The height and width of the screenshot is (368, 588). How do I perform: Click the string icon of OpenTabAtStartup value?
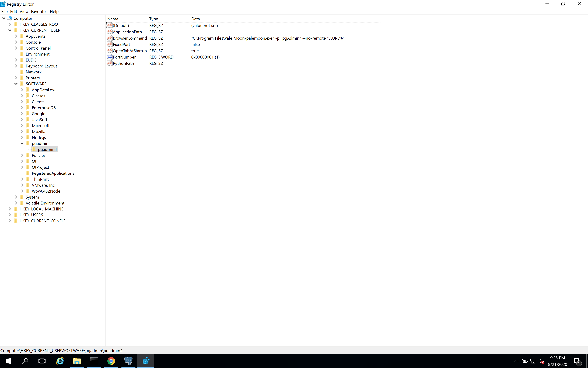pyautogui.click(x=110, y=51)
